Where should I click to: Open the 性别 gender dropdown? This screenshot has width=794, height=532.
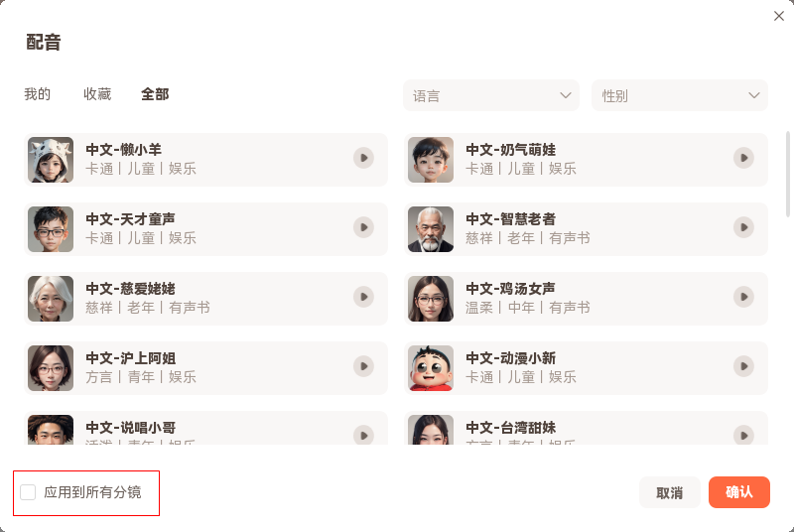coord(679,95)
